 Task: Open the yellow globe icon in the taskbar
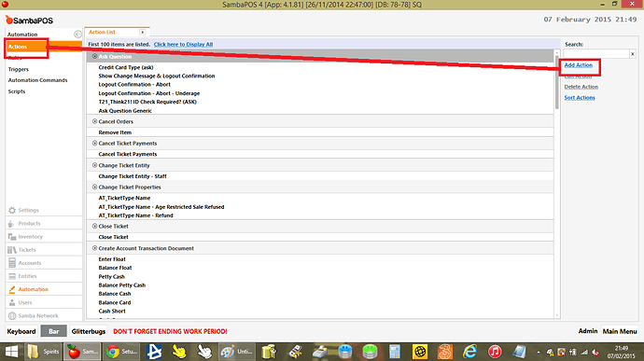point(420,352)
